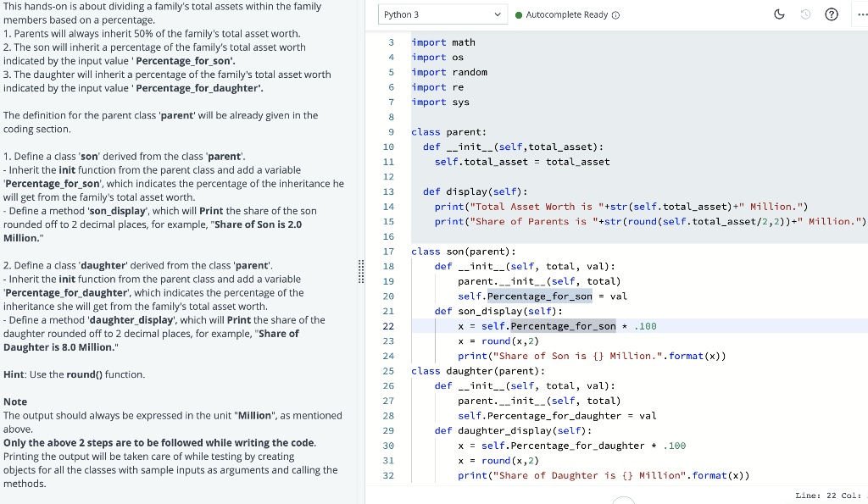Click line number 3 in the gutter
Viewport: 868px width, 504px height.
click(389, 42)
